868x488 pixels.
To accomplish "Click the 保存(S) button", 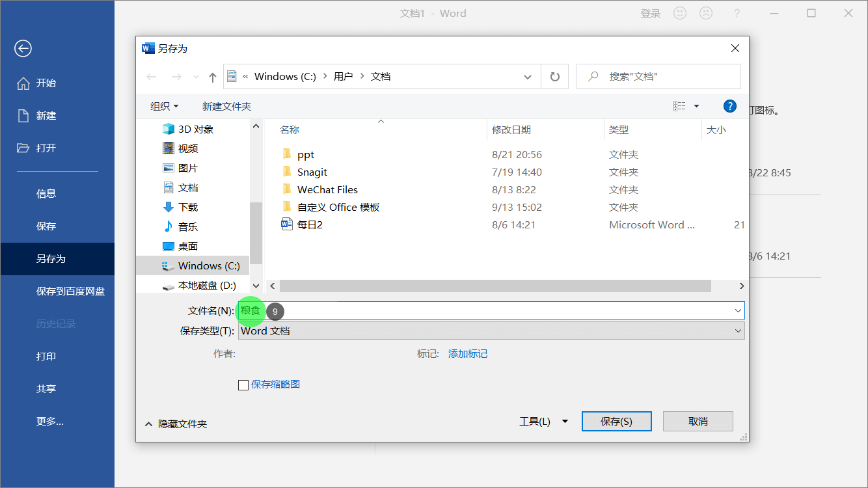I will (616, 421).
